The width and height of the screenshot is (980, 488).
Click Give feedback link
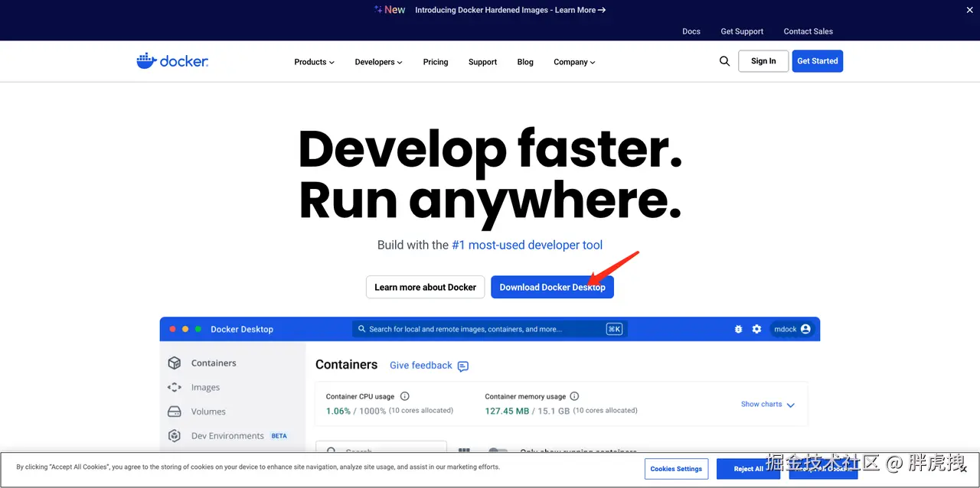coord(421,366)
